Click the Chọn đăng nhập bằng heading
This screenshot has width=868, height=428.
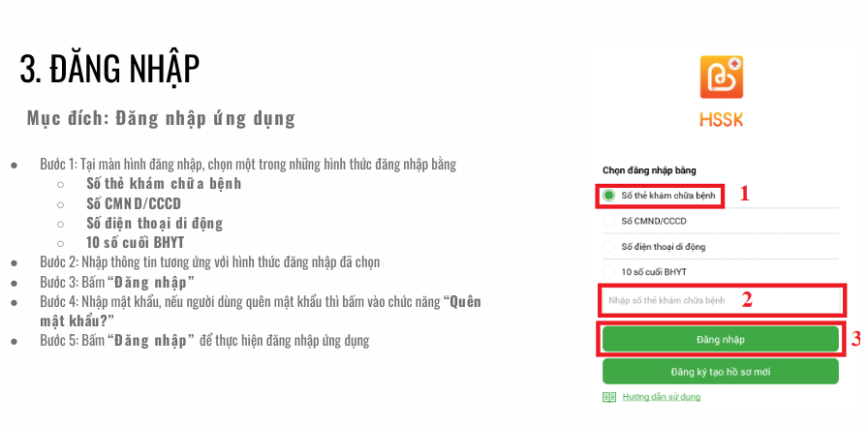coord(648,170)
